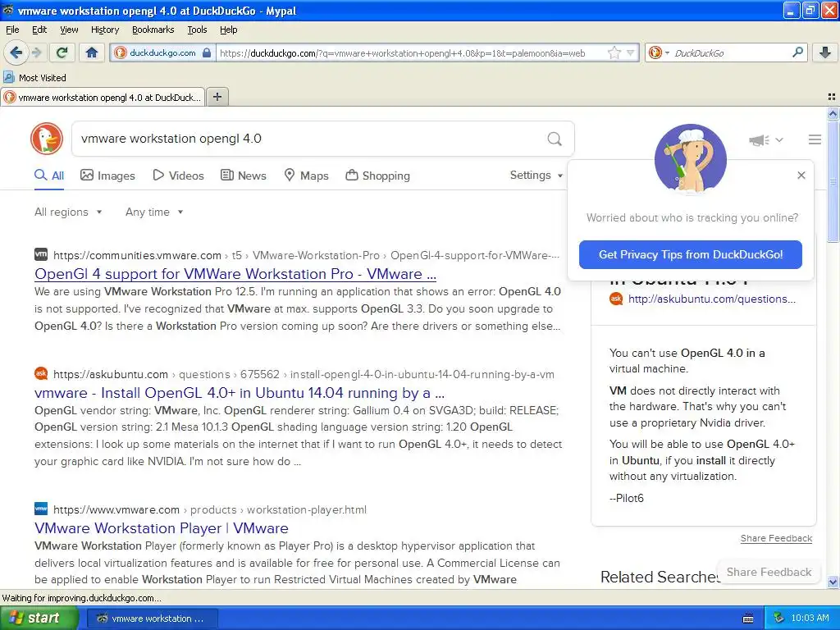Click the scrollbar down arrow
This screenshot has width=840, height=630.
[833, 582]
